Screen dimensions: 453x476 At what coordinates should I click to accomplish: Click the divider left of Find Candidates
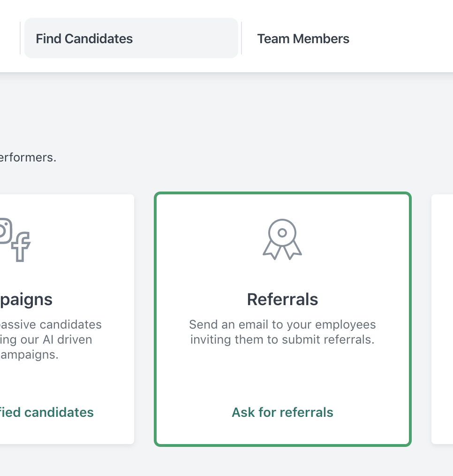(x=20, y=38)
